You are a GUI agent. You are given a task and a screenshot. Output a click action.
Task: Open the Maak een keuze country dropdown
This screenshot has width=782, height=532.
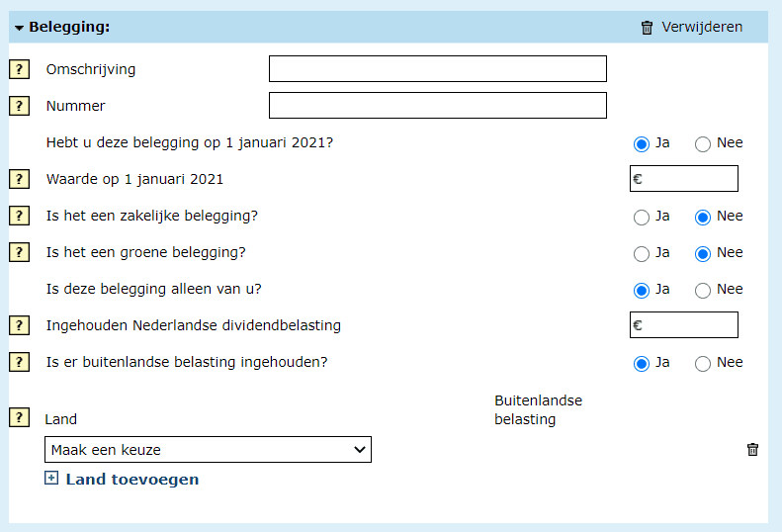[208, 450]
